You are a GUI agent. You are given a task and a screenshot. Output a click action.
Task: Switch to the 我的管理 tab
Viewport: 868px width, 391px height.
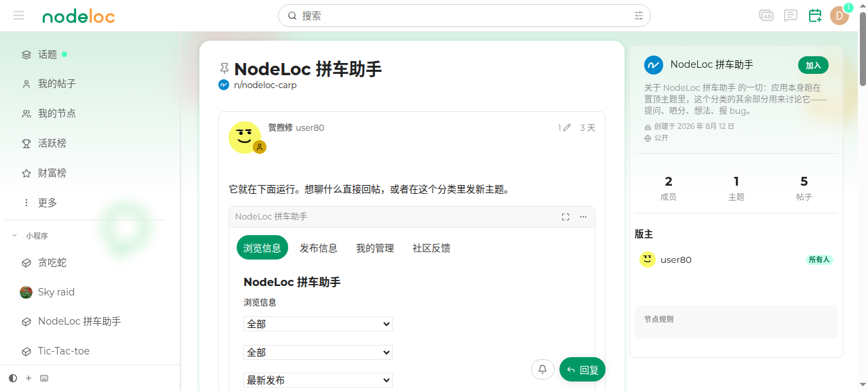point(375,248)
